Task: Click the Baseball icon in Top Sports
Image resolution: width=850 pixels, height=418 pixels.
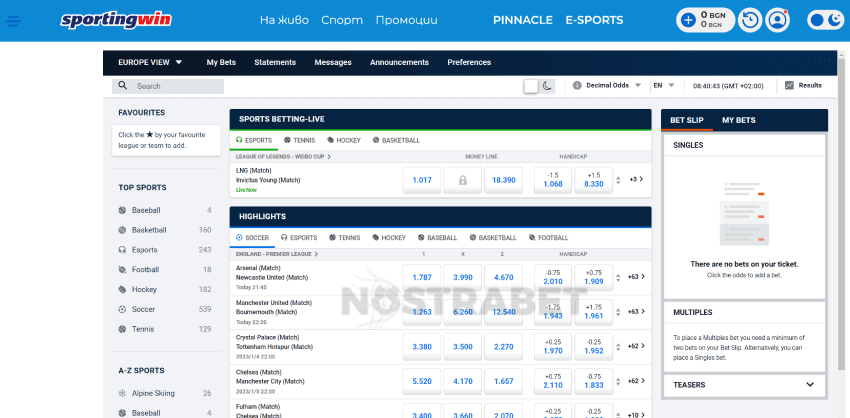Action: point(122,210)
